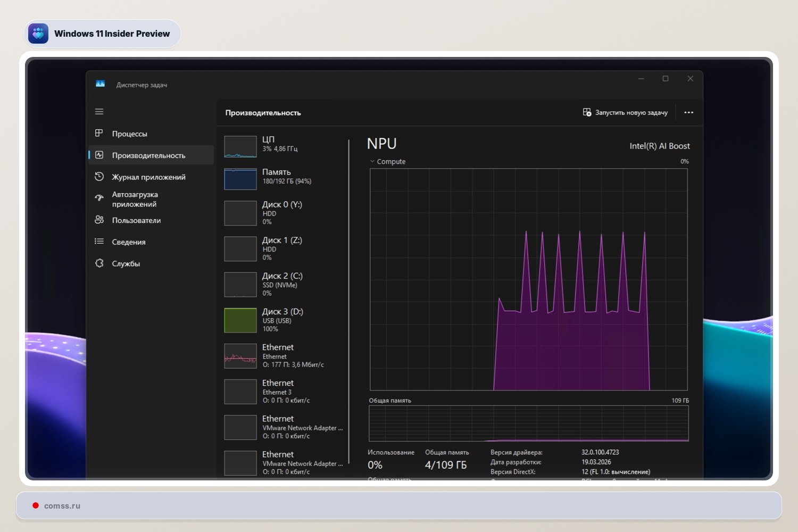
Task: Open the hamburger navigation menu icon
Action: tap(99, 112)
